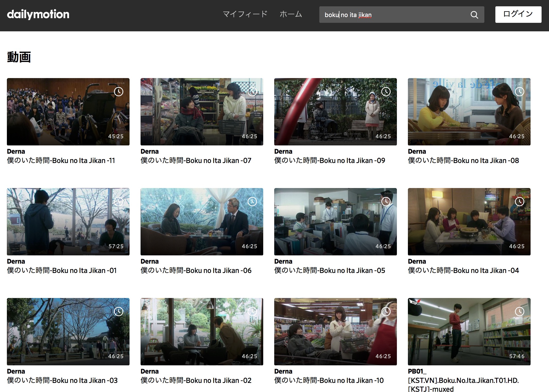Open Derna channel above Jikan -10 title
Image resolution: width=549 pixels, height=392 pixels.
(x=283, y=371)
